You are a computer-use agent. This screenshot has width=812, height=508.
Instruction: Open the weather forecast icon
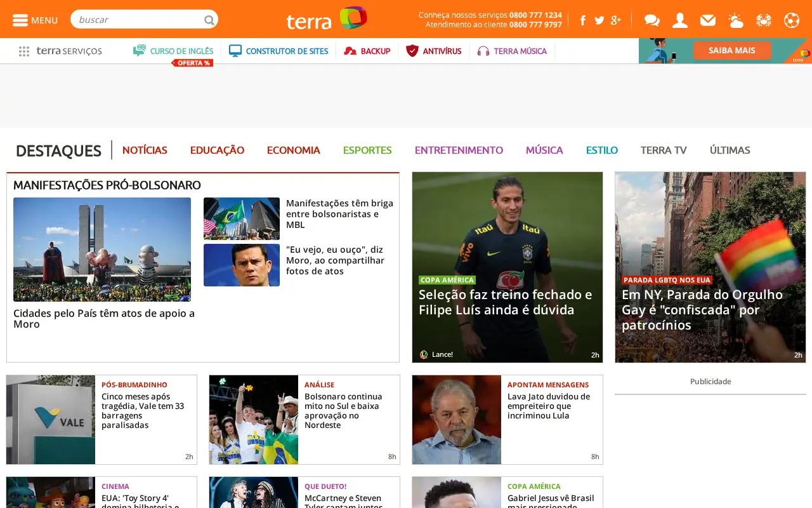tap(736, 20)
